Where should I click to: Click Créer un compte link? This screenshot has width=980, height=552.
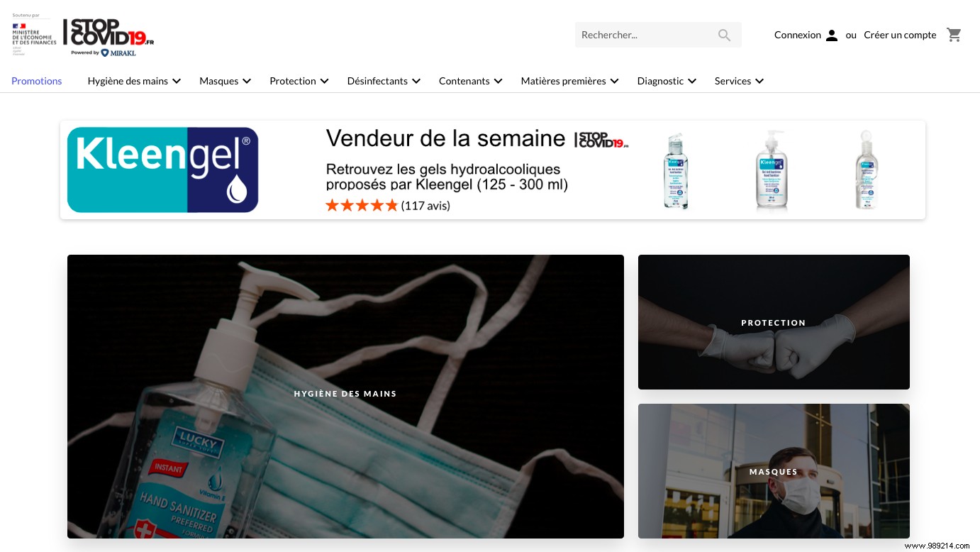click(x=900, y=35)
